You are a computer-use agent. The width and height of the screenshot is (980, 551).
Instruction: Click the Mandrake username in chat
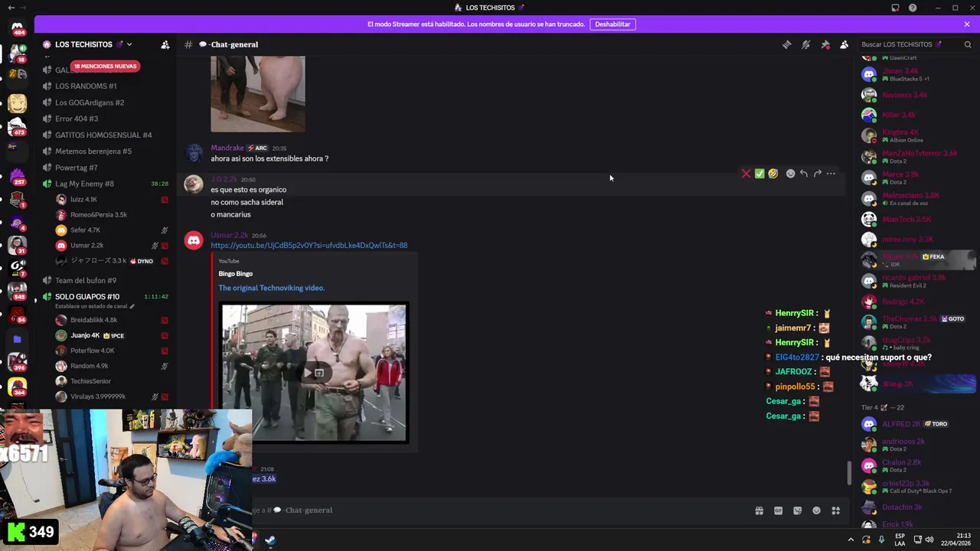227,148
